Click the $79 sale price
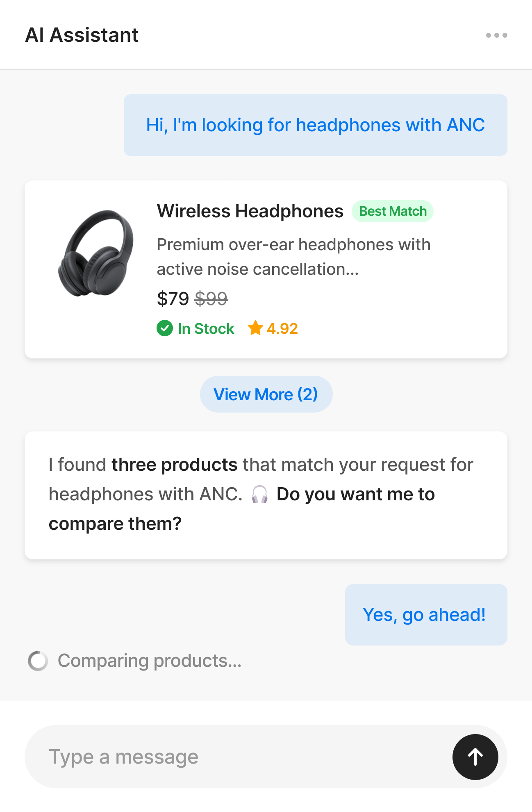The image size is (532, 812). [x=173, y=299]
